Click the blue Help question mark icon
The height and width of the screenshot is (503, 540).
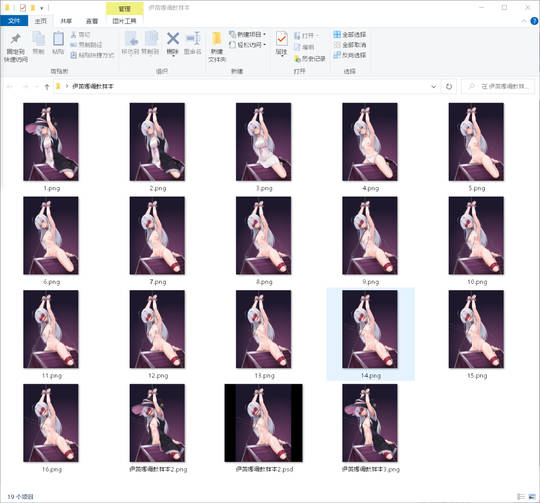pyautogui.click(x=534, y=21)
